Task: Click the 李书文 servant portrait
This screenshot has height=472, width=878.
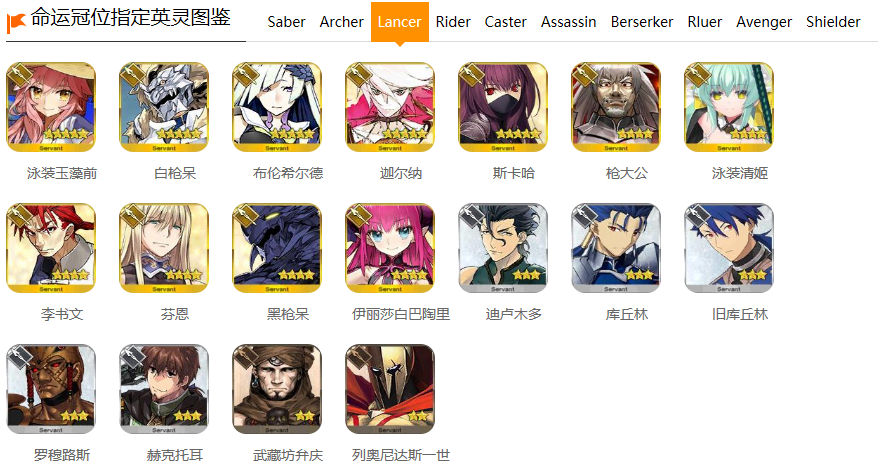Action: click(x=51, y=248)
